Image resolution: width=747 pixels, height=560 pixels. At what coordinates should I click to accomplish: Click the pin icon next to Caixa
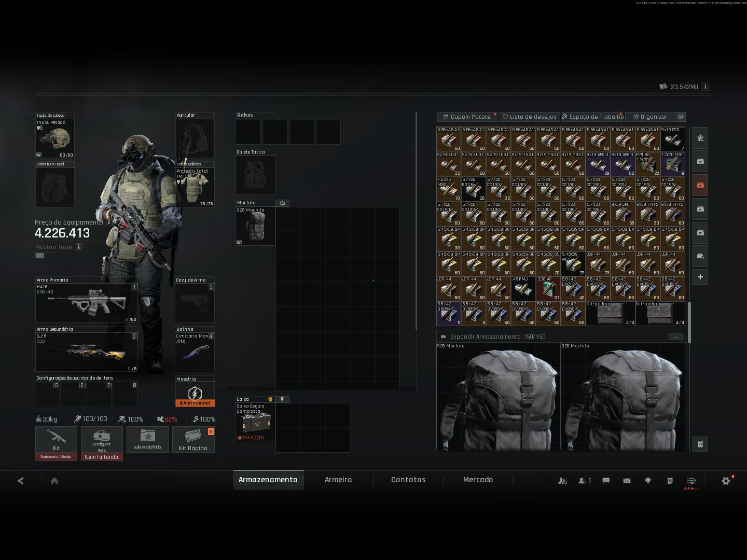pyautogui.click(x=282, y=399)
